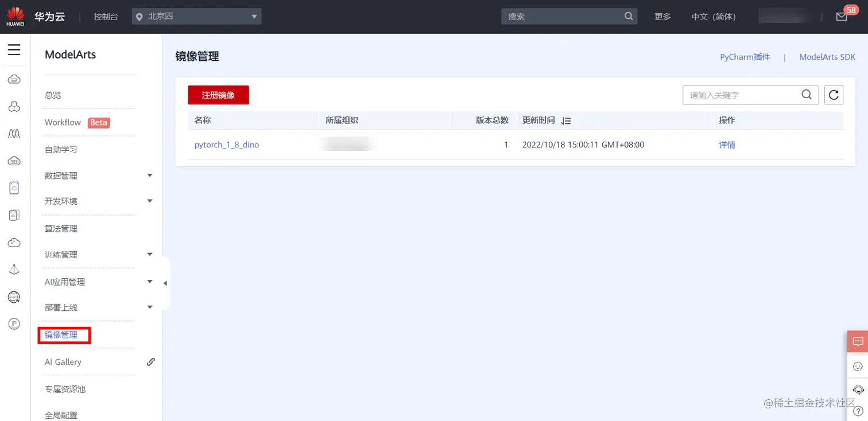Click the Huawei logo
The image size is (868, 421).
[x=15, y=16]
